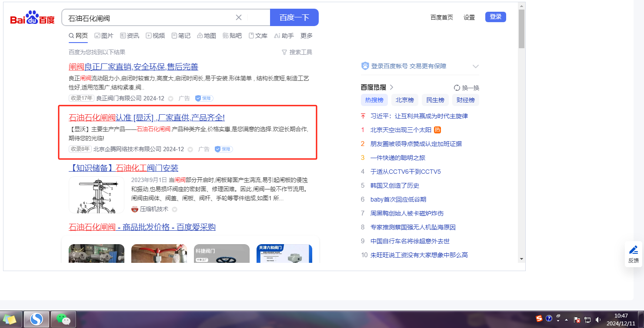Expand dropdown arrow next to 压缩机技术
Image resolution: width=644 pixels, height=328 pixels.
point(174,209)
